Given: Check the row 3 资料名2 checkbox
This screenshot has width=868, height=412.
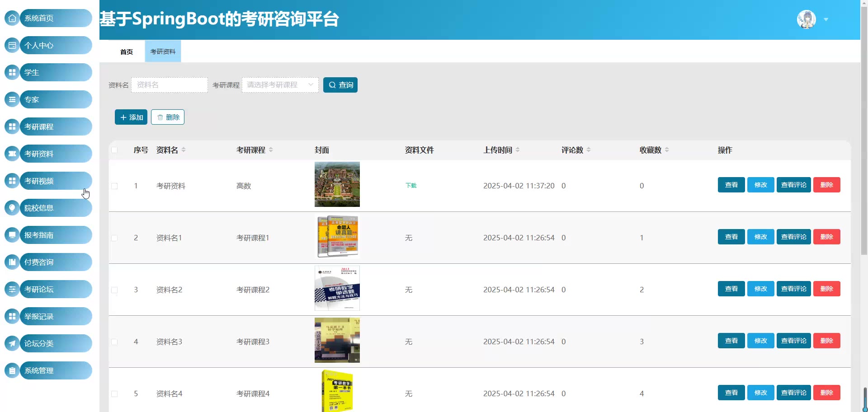Looking at the screenshot, I should click(114, 290).
